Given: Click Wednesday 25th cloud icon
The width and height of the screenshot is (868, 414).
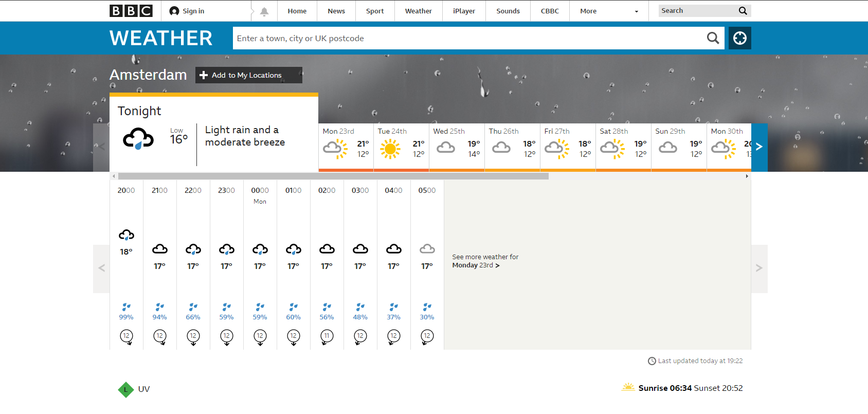Looking at the screenshot, I should tap(446, 148).
